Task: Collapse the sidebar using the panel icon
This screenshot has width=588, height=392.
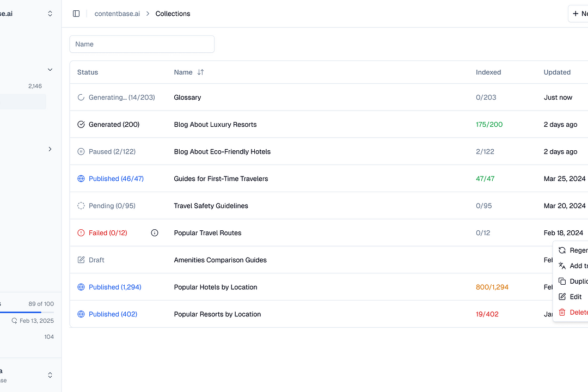Action: pos(76,14)
